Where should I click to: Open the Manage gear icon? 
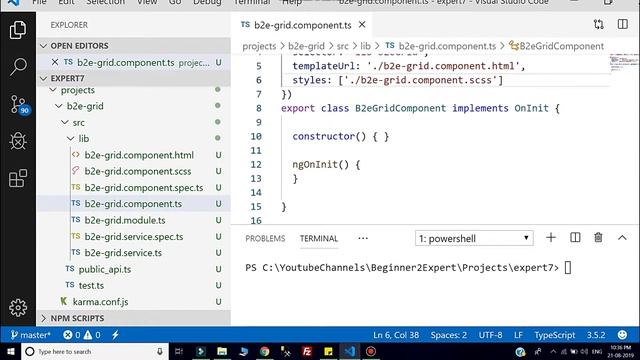point(18,307)
